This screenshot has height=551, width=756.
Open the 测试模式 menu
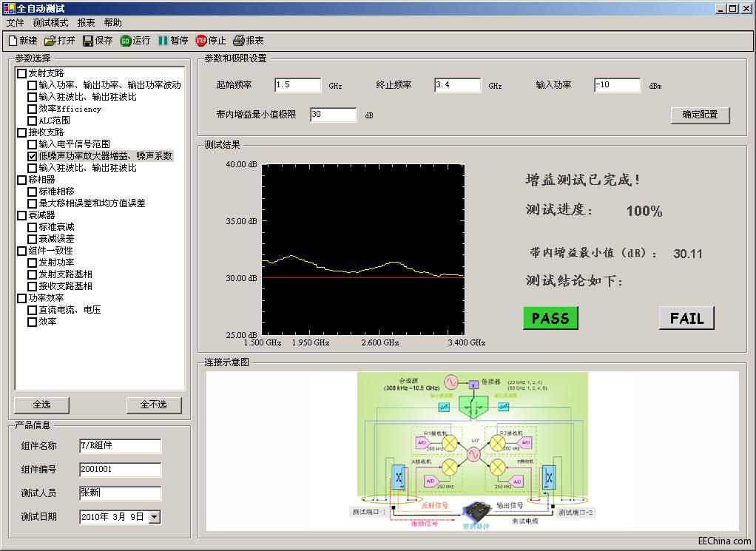pos(50,23)
